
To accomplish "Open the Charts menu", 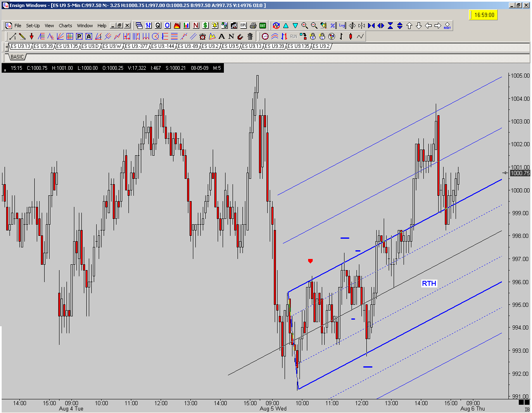I will (x=65, y=26).
